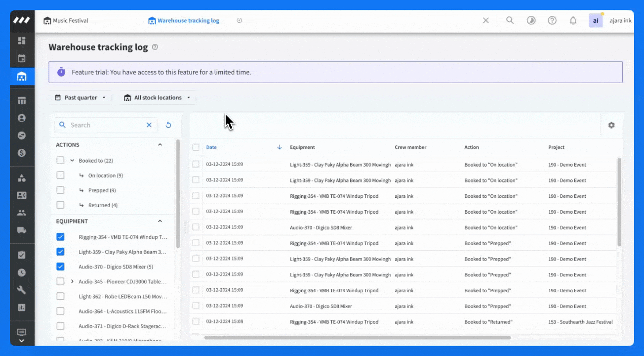This screenshot has width=644, height=356.
Task: Sort by the Crew member column header
Action: click(410, 147)
